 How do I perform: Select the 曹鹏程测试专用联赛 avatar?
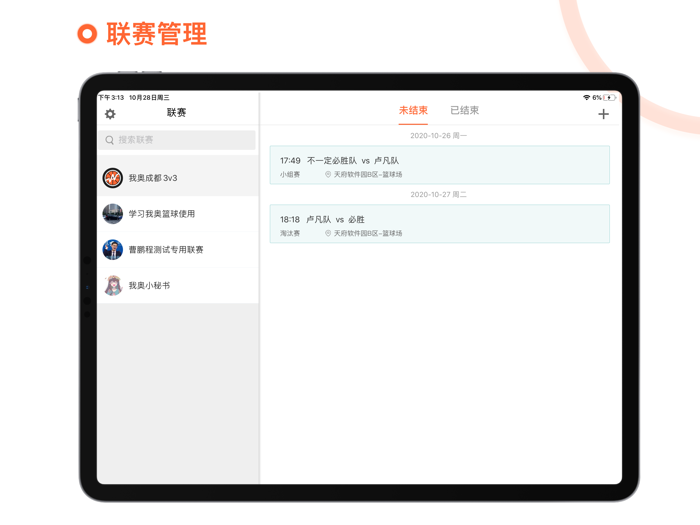pyautogui.click(x=113, y=250)
